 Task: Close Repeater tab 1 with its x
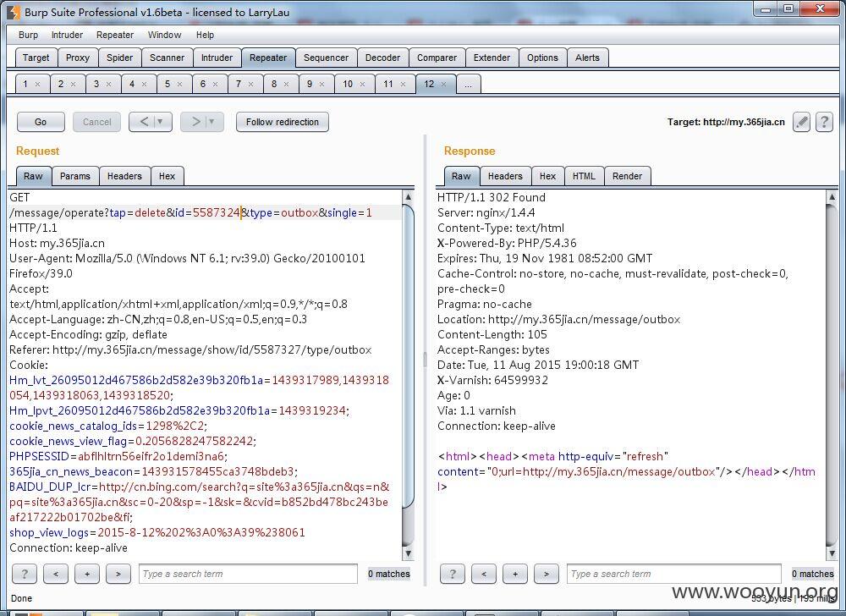[x=37, y=84]
